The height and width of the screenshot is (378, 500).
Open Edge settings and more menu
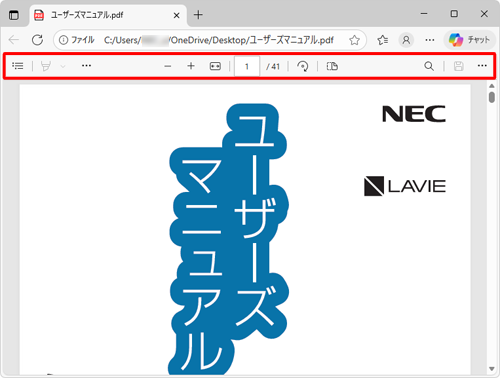click(x=430, y=40)
